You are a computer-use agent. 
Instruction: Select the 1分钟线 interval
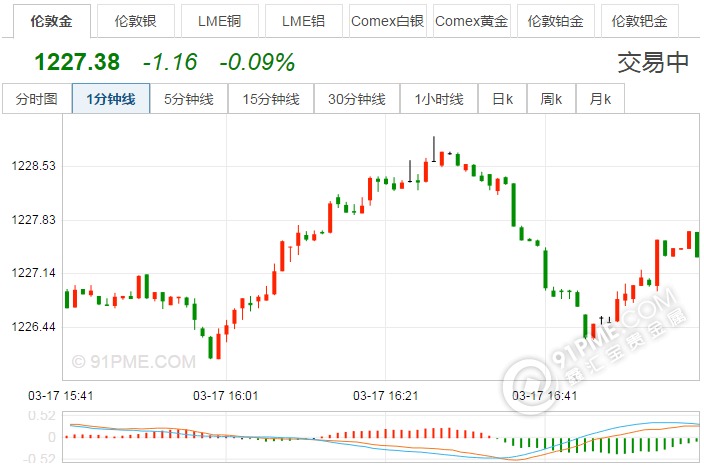[x=111, y=99]
